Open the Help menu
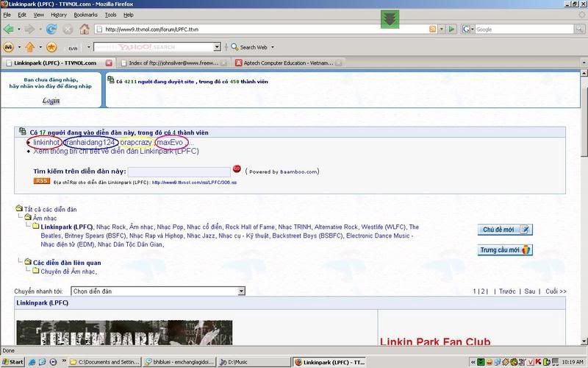This screenshot has width=588, height=368. (129, 15)
